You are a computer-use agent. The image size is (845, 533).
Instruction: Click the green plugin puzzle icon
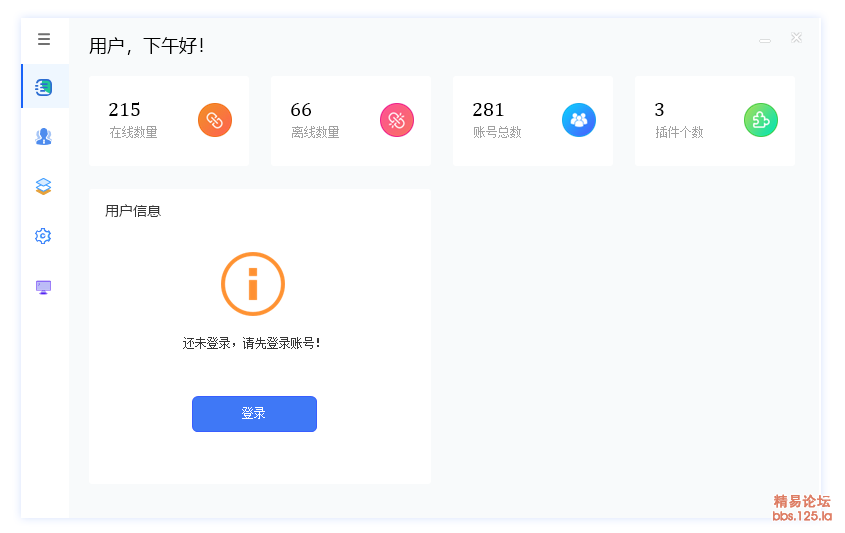(x=761, y=120)
